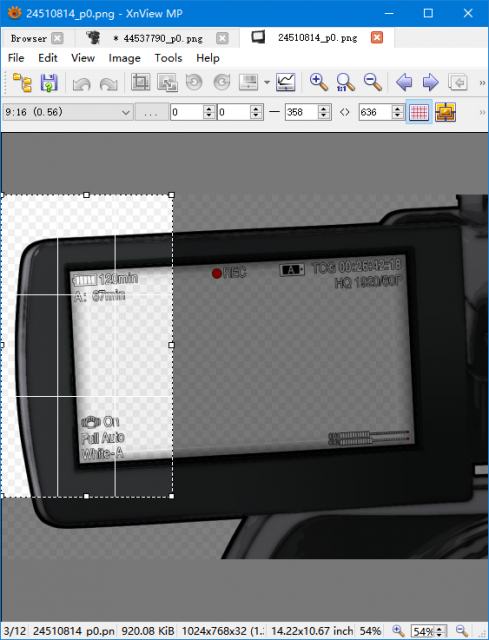The width and height of the screenshot is (489, 640).
Task: Click the Crop tool icon
Action: (x=140, y=82)
